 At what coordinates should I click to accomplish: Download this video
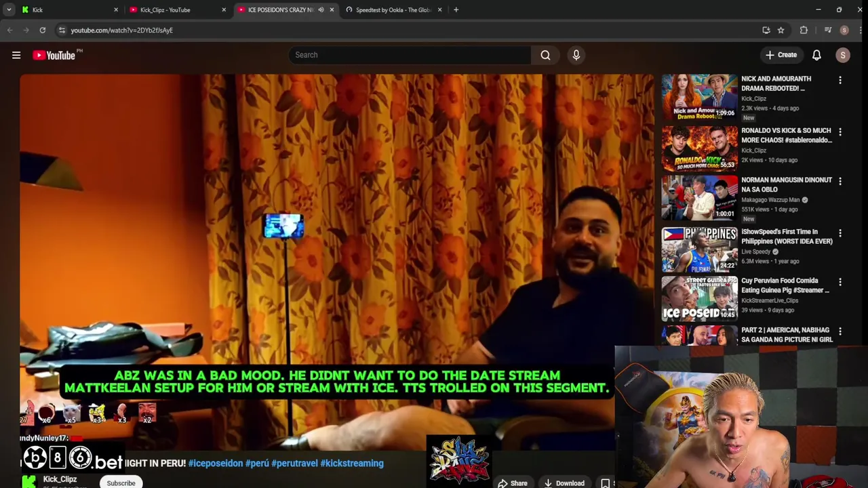(x=564, y=483)
